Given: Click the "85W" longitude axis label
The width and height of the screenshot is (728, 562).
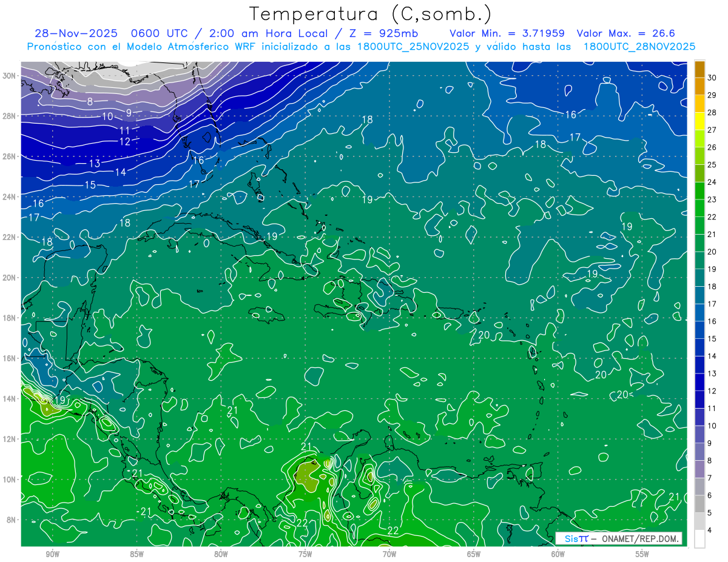Looking at the screenshot, I should click(136, 554).
